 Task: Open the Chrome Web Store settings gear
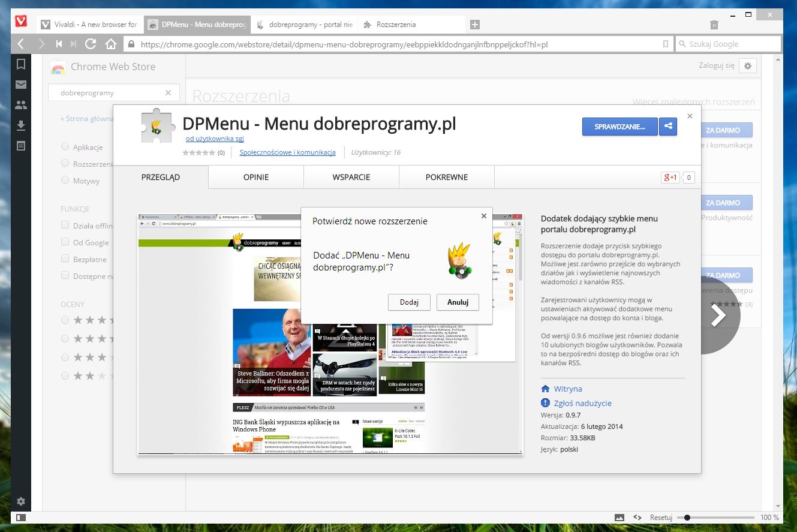(747, 66)
